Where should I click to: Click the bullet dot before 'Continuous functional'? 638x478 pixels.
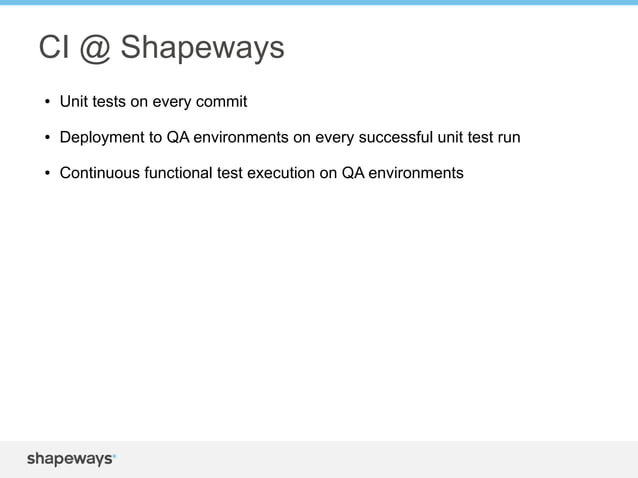pos(47,173)
